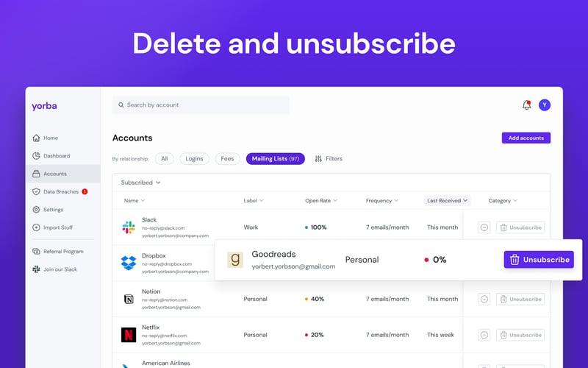Click the Join our Slack link
Screen dimensions: 588x368
54,269
